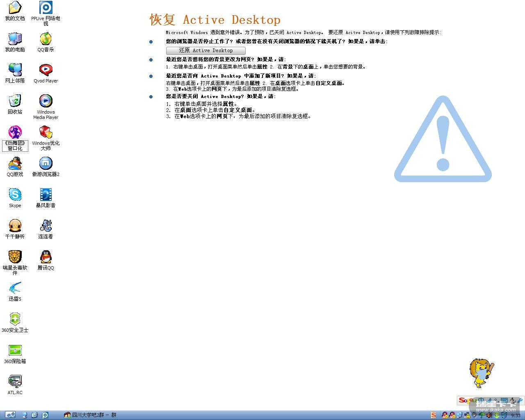Click the left QQ penguin tray icon
This screenshot has width=525, height=420.
click(445, 415)
